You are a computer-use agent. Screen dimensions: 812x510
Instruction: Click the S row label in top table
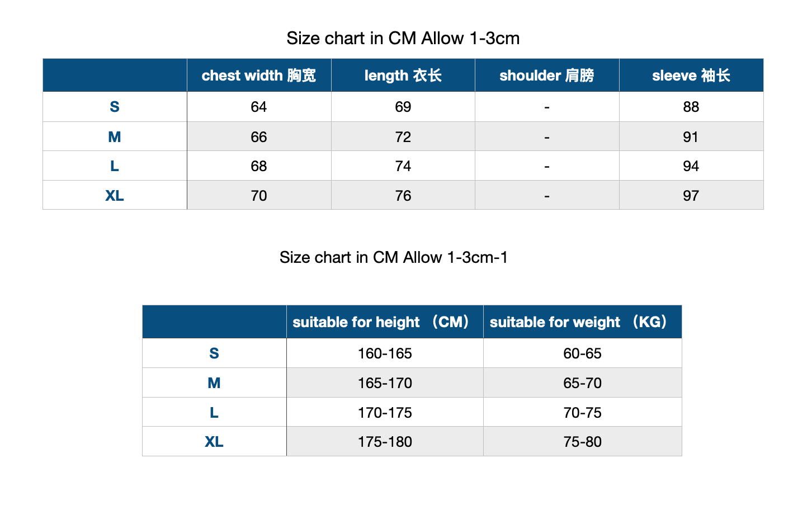(x=115, y=107)
